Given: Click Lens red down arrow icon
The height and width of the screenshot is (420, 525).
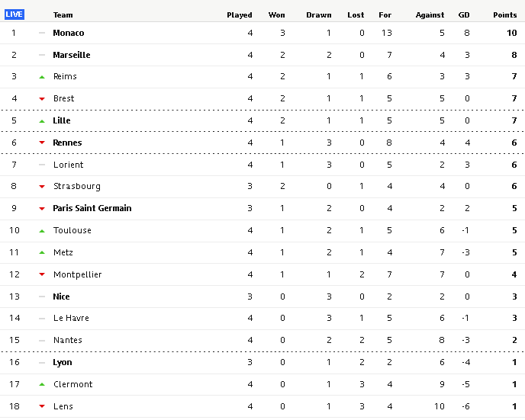Looking at the screenshot, I should click(x=42, y=406).
